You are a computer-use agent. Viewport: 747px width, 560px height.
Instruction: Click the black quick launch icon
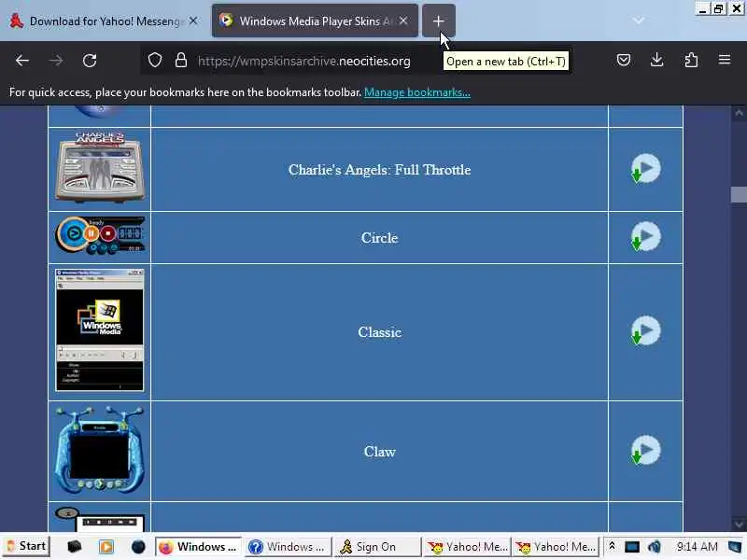pos(75,547)
